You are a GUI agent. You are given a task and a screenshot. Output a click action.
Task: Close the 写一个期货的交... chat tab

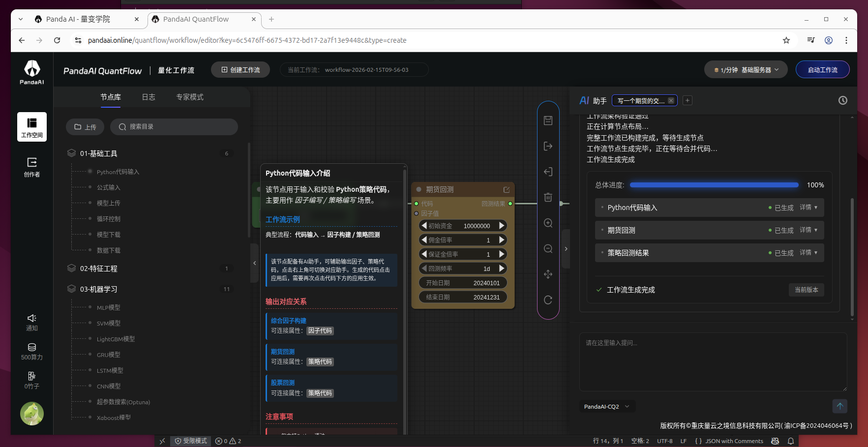pyautogui.click(x=671, y=100)
